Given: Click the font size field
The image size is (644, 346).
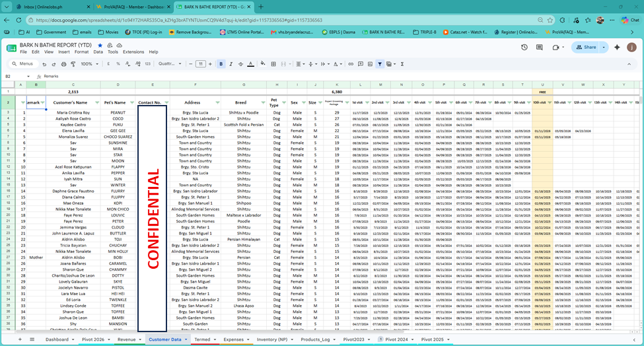Looking at the screenshot, I should [x=200, y=64].
